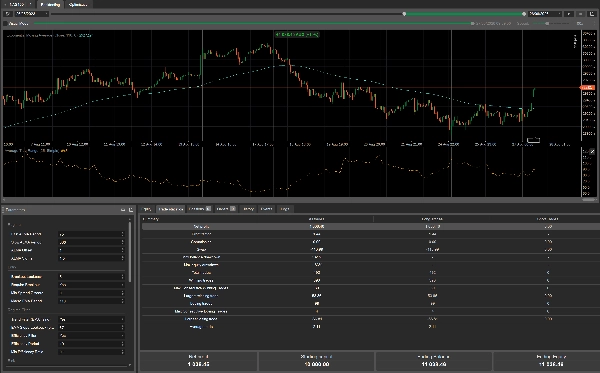Click the right handle of date range slider
600x373 pixels.
524,14
